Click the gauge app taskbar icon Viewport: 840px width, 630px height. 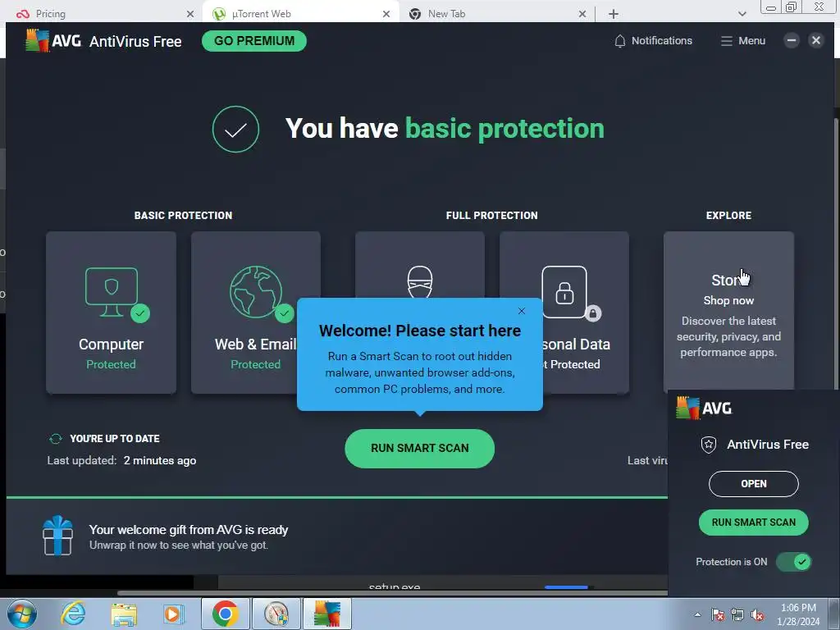click(x=276, y=614)
